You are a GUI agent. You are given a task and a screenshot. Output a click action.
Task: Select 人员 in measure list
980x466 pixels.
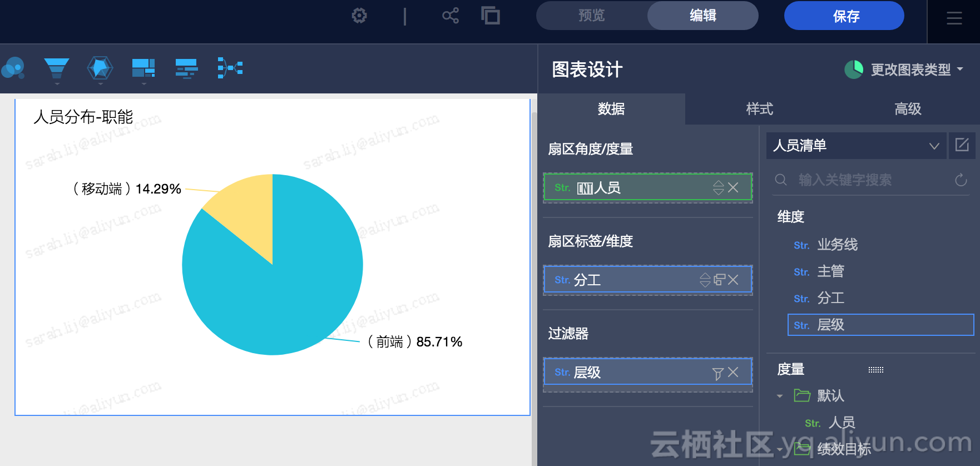(842, 423)
